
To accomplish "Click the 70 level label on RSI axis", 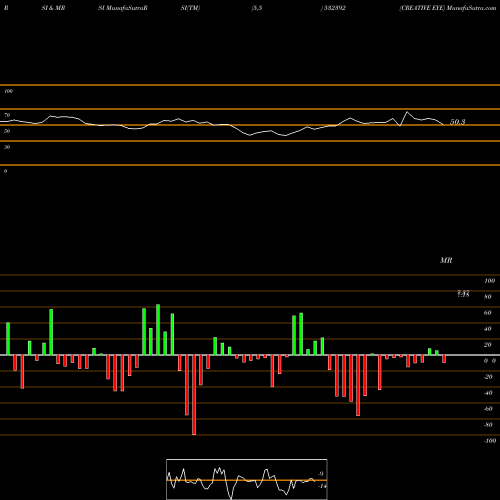I will 7,115.
